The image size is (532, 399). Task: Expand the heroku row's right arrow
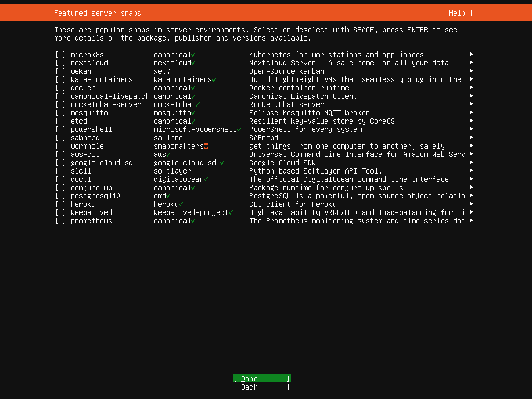click(x=471, y=204)
